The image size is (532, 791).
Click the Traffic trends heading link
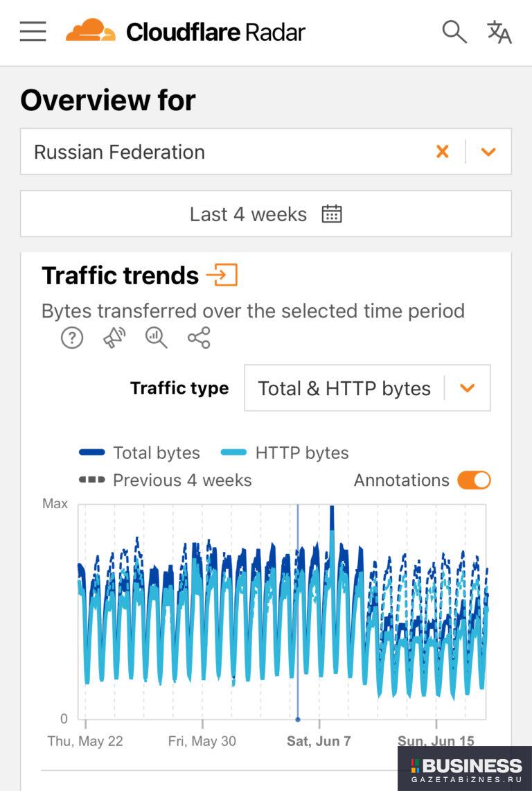point(120,275)
